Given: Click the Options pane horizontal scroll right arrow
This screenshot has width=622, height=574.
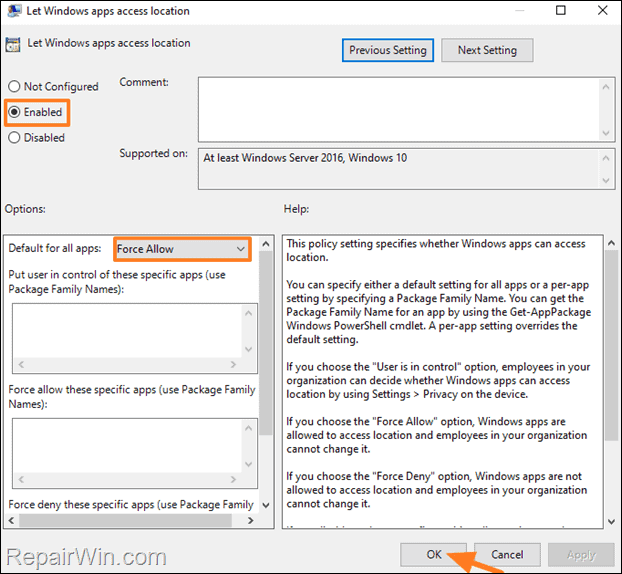Looking at the screenshot, I should 250,520.
